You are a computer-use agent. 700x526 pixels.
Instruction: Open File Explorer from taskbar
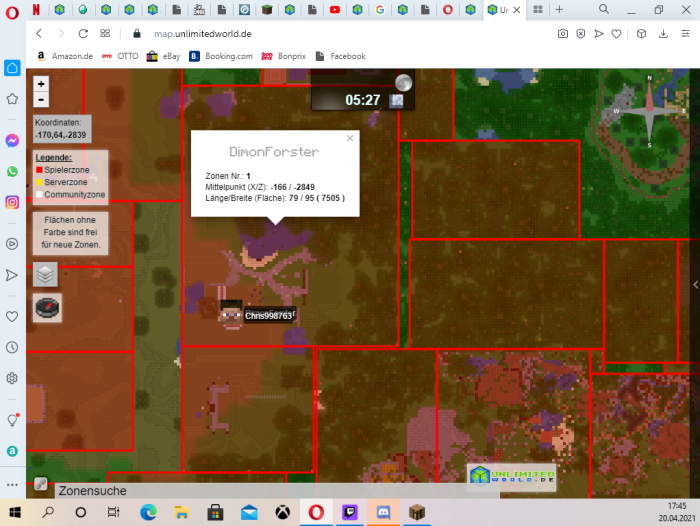[x=182, y=512]
